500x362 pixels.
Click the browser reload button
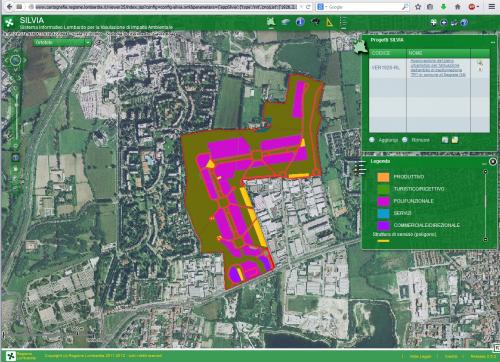click(x=308, y=7)
